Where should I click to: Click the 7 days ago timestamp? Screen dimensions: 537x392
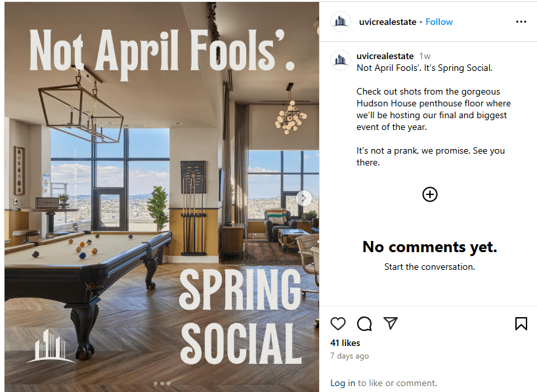pos(349,356)
